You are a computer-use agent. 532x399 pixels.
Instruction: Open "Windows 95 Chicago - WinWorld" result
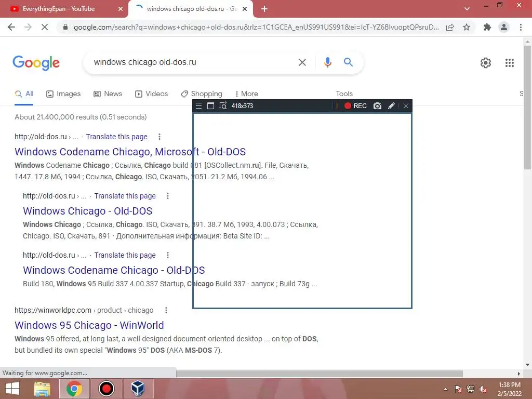tap(89, 325)
